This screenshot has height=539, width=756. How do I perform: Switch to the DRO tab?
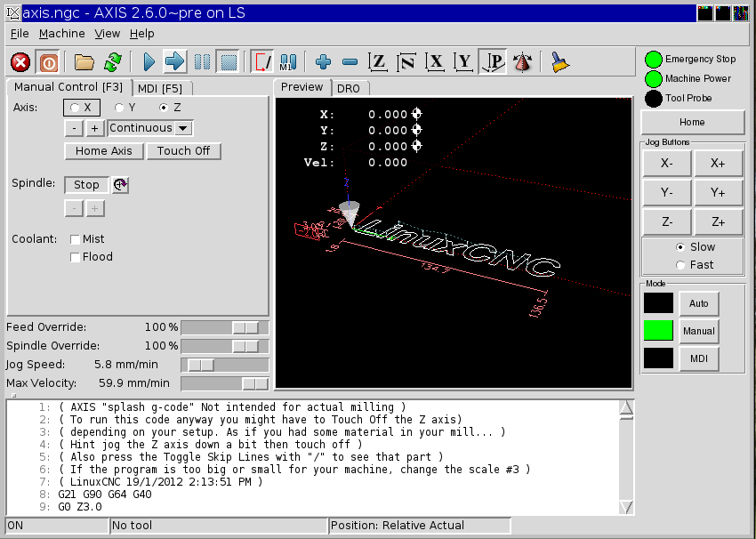point(349,89)
